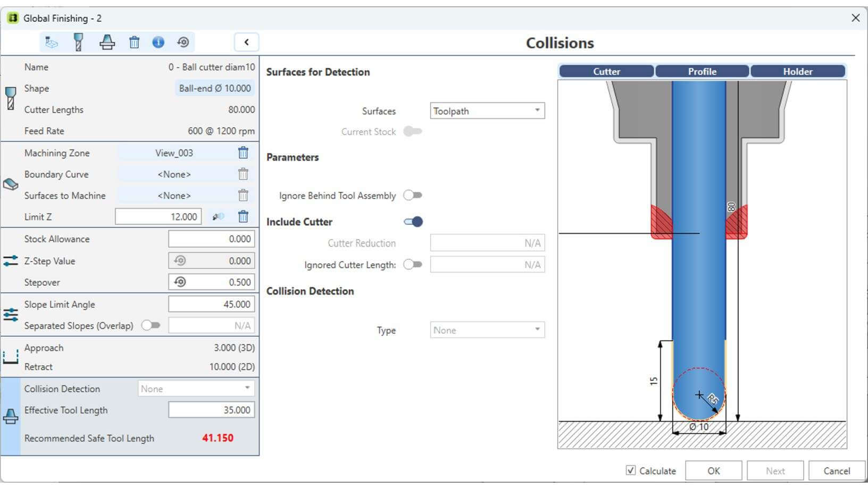
Task: Open the cutter tool icon in top toolbar
Action: pos(78,43)
